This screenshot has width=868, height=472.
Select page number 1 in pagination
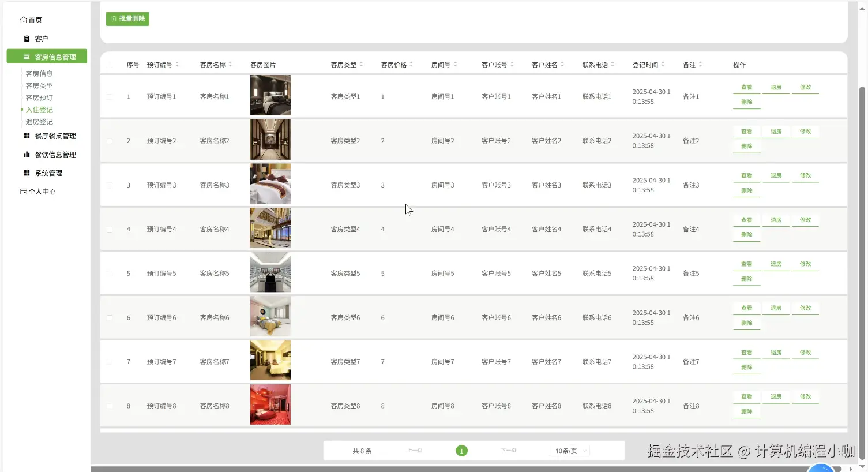click(x=461, y=451)
